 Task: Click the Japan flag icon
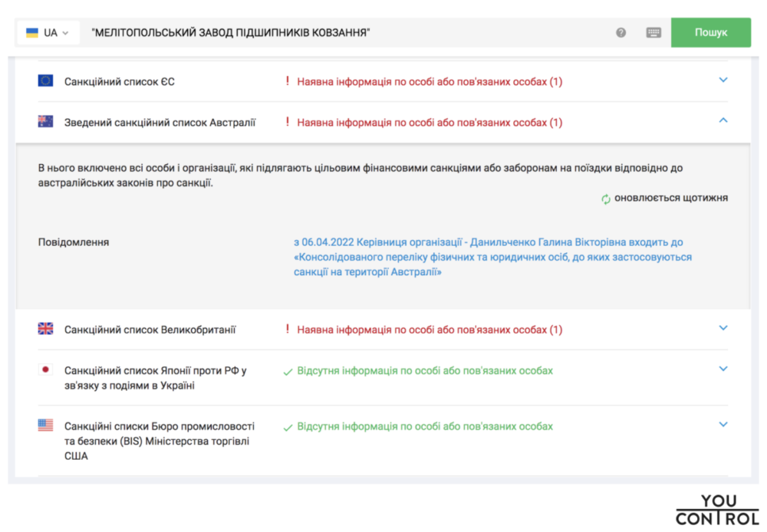click(45, 369)
